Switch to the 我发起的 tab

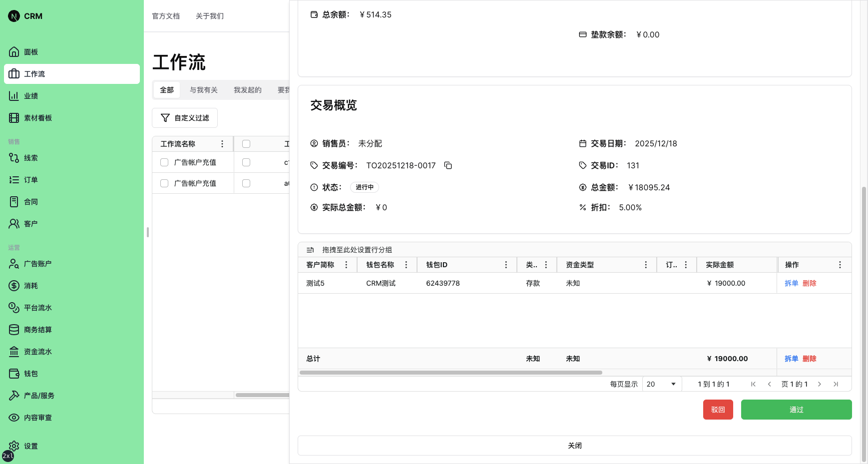pos(247,90)
